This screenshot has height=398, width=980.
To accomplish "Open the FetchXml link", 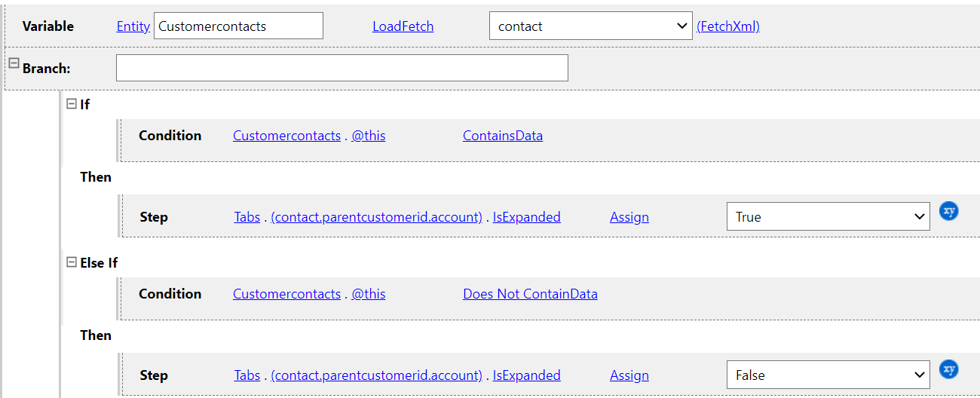I will click(727, 26).
